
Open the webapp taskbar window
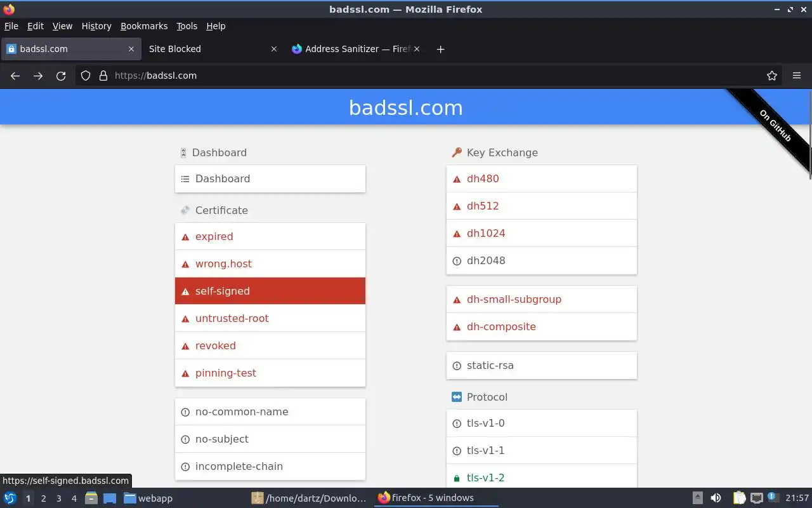pos(184,498)
